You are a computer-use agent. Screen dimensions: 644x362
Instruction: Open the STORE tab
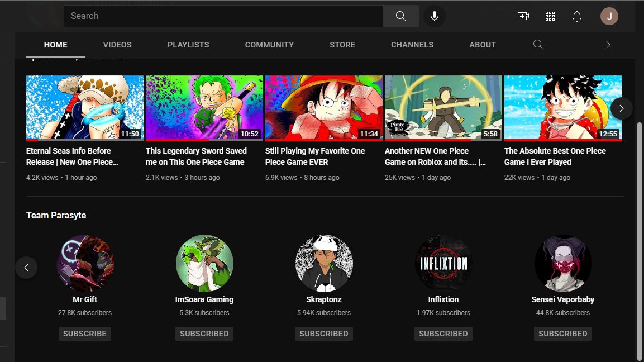point(342,45)
